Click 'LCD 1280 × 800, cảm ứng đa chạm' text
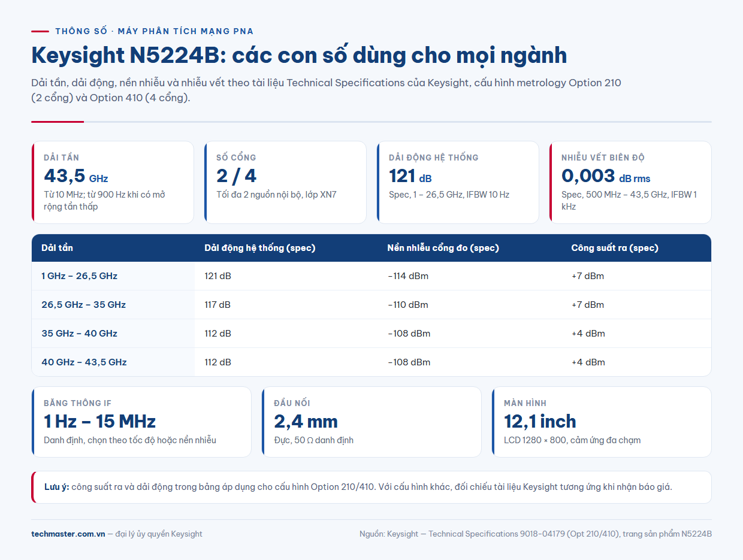 pos(572,440)
